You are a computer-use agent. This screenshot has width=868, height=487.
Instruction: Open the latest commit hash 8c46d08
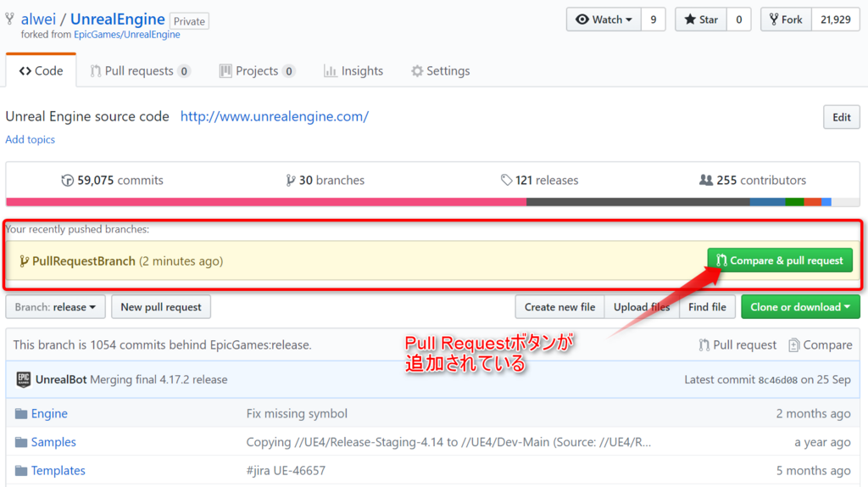pos(778,380)
